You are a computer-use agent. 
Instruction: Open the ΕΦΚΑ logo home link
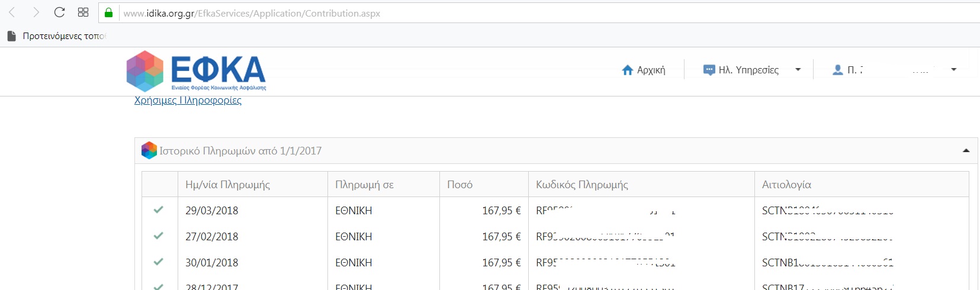196,71
